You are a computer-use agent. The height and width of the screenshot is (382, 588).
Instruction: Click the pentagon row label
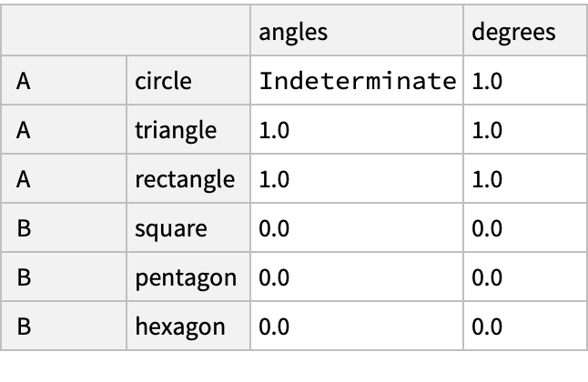[x=185, y=276]
